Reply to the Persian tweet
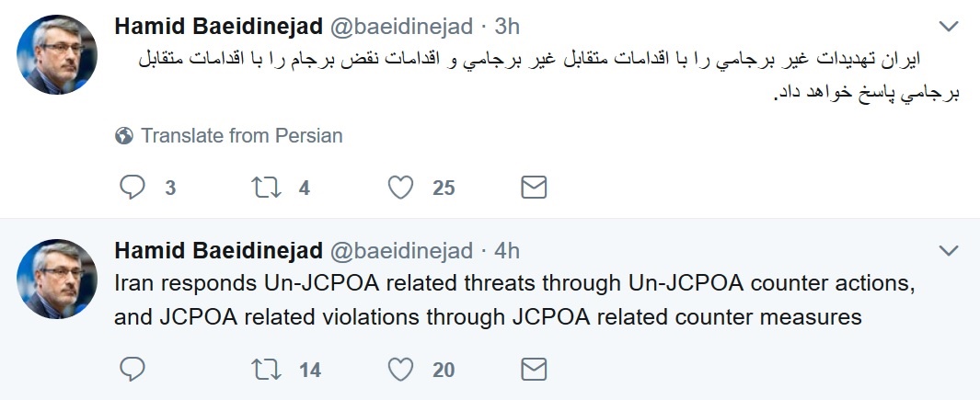980x400 pixels. coord(132,187)
